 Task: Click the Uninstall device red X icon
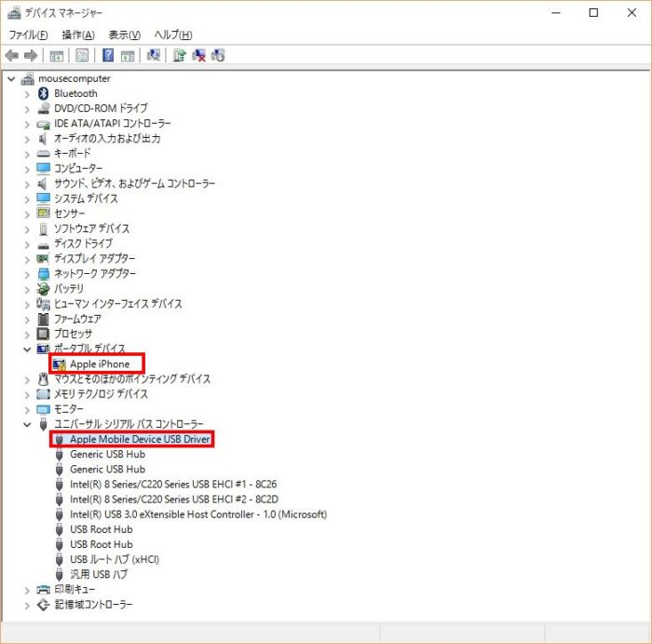tap(198, 55)
